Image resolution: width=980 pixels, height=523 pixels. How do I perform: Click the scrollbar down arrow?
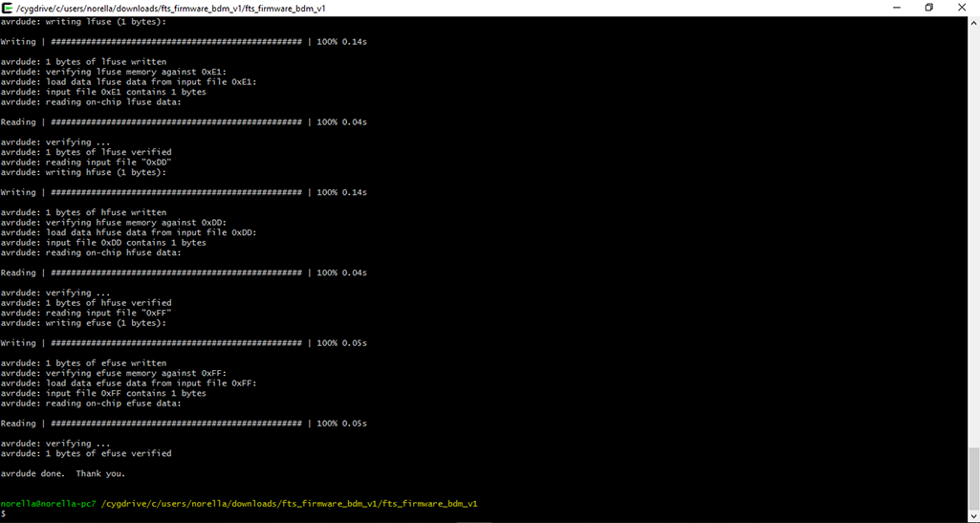(x=973, y=516)
